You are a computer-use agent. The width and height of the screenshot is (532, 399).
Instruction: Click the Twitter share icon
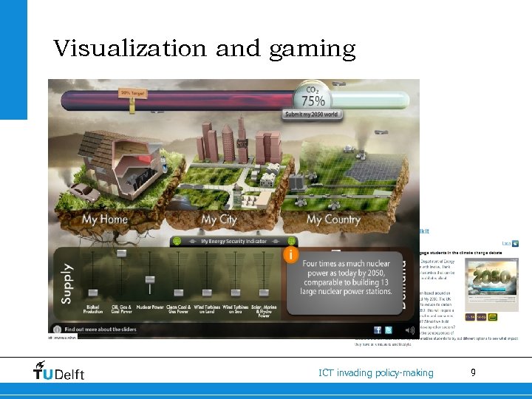[x=389, y=330]
